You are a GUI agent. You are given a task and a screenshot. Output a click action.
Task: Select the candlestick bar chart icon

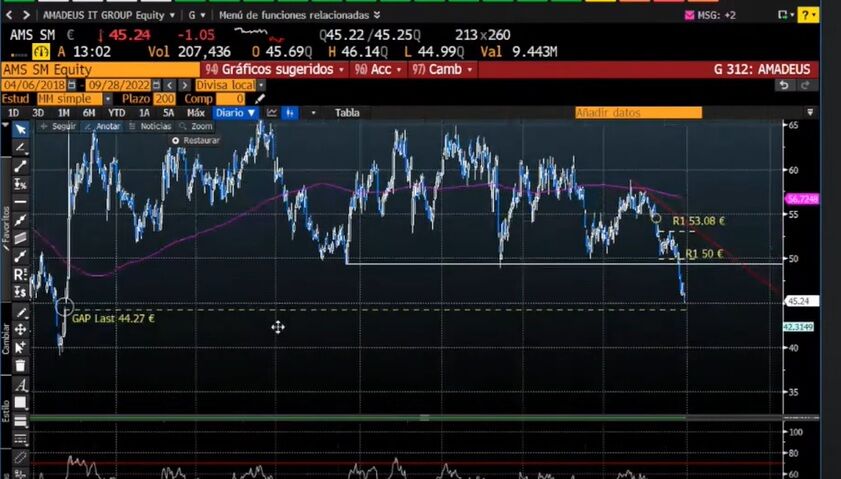click(290, 113)
